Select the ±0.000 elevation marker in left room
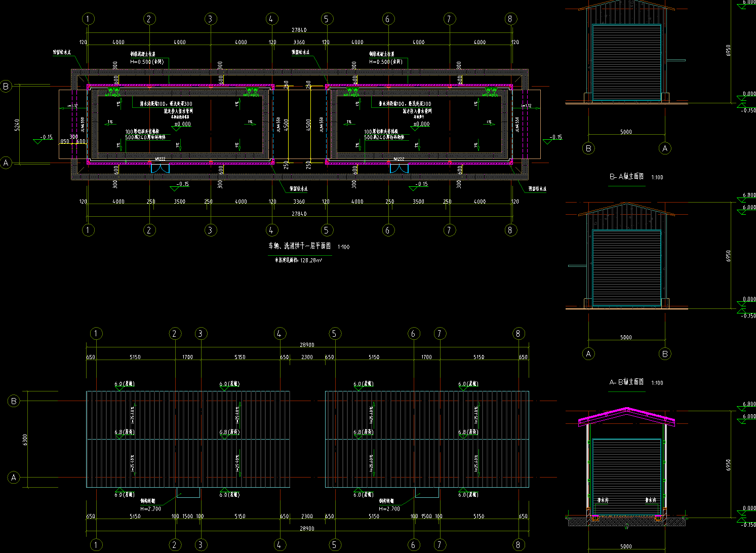Screen dimensions: 756x553 click(x=182, y=124)
